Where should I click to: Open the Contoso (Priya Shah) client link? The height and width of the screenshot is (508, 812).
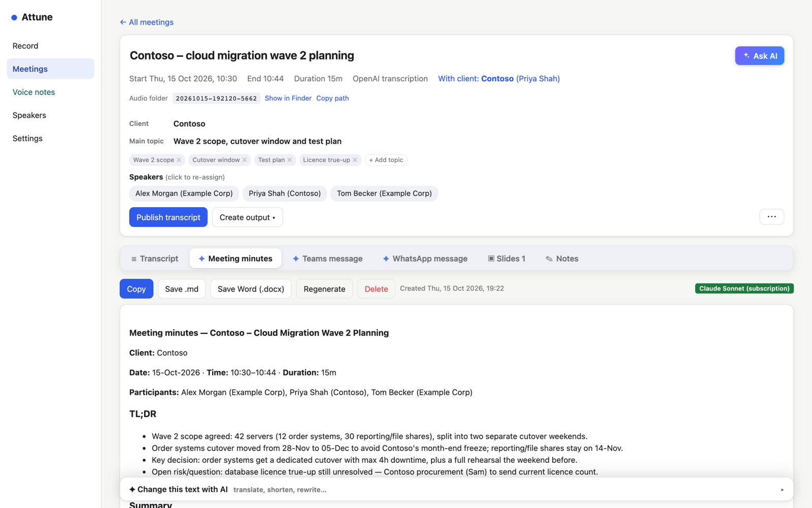click(499, 79)
